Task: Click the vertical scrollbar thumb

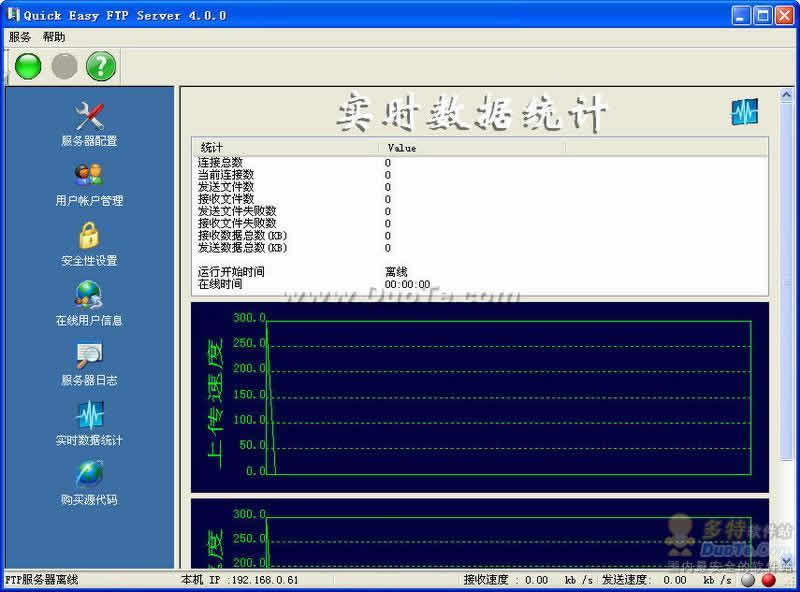Action: (786, 281)
